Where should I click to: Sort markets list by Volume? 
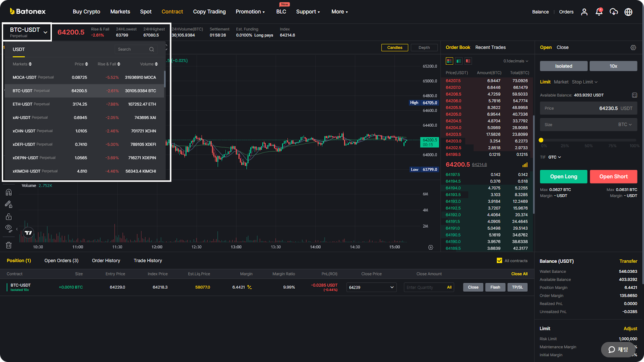pos(149,64)
